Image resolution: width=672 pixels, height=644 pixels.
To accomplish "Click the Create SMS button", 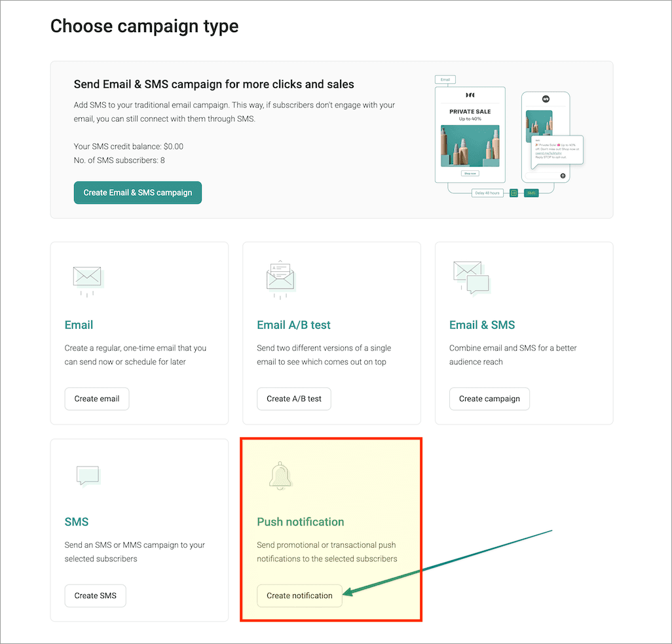I will click(95, 596).
